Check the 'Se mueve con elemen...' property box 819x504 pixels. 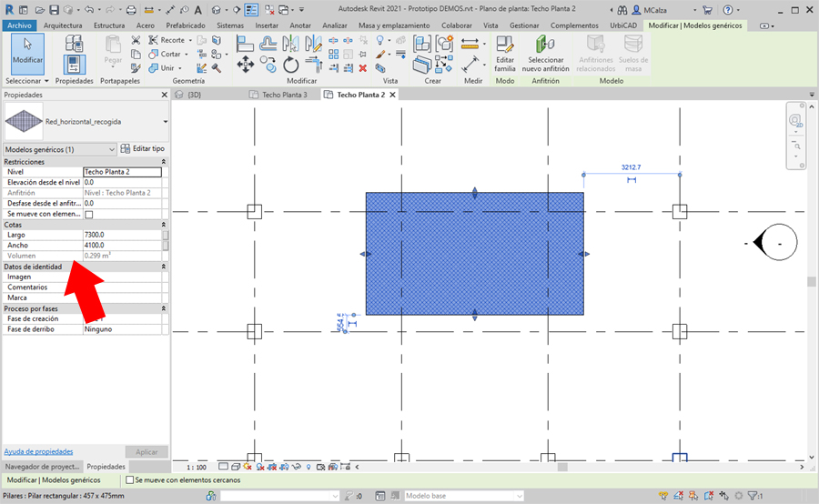(x=89, y=215)
